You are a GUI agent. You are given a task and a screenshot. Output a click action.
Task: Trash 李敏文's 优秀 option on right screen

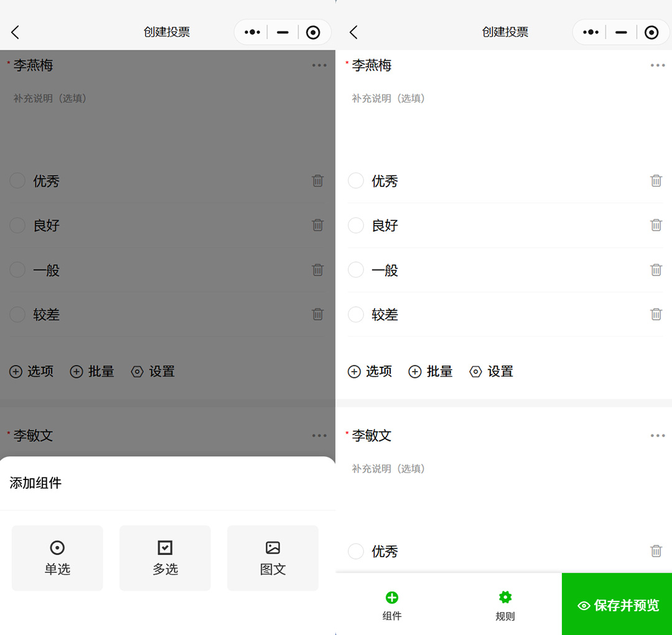(x=656, y=551)
